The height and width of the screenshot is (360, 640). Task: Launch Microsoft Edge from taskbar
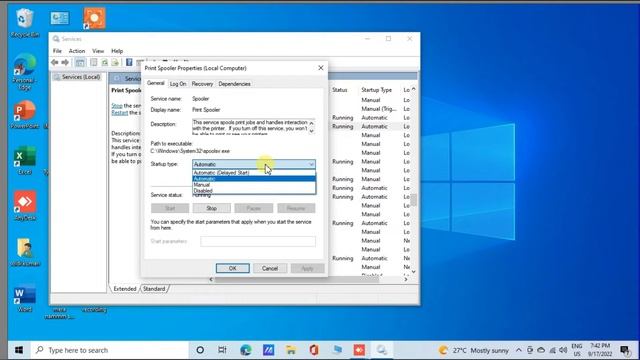245,350
